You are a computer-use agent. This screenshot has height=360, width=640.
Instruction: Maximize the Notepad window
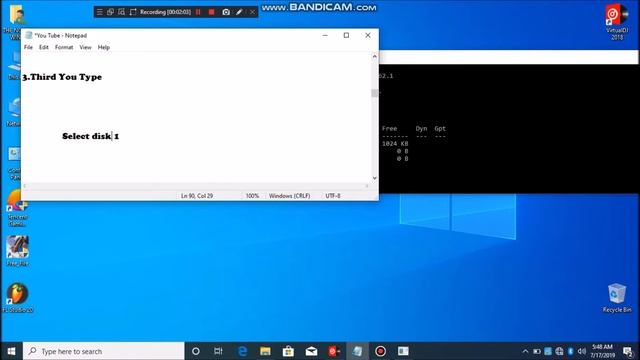[346, 36]
